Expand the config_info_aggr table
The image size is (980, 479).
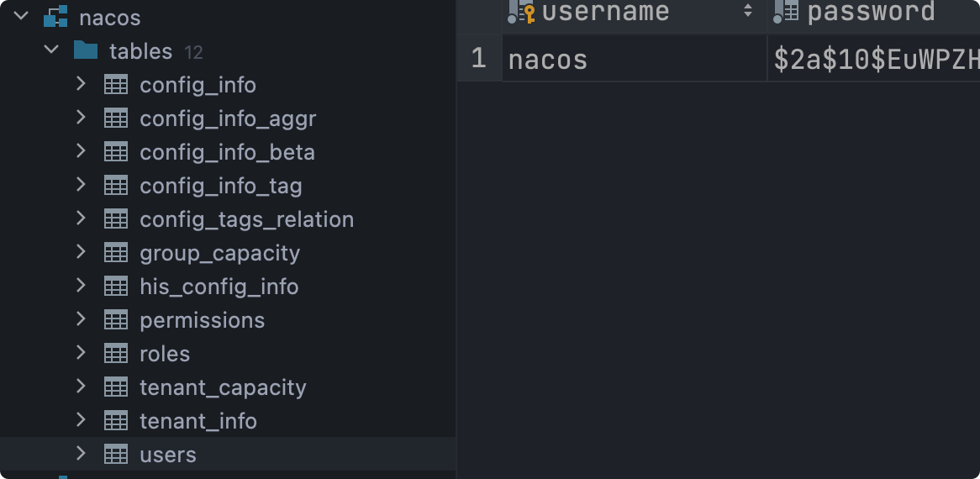82,118
